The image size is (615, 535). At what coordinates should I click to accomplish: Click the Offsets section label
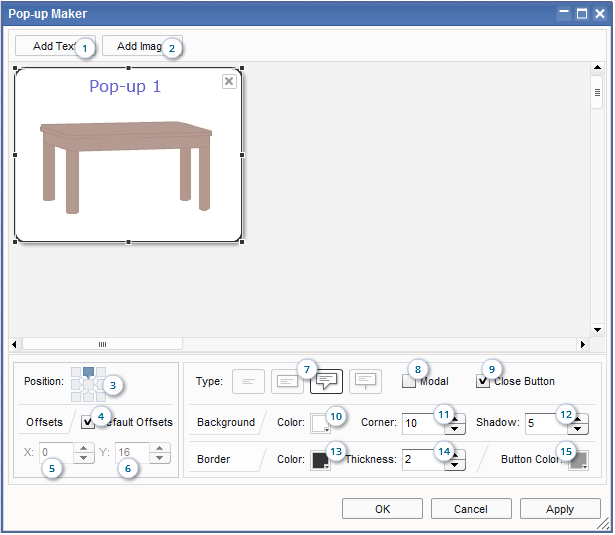click(44, 422)
